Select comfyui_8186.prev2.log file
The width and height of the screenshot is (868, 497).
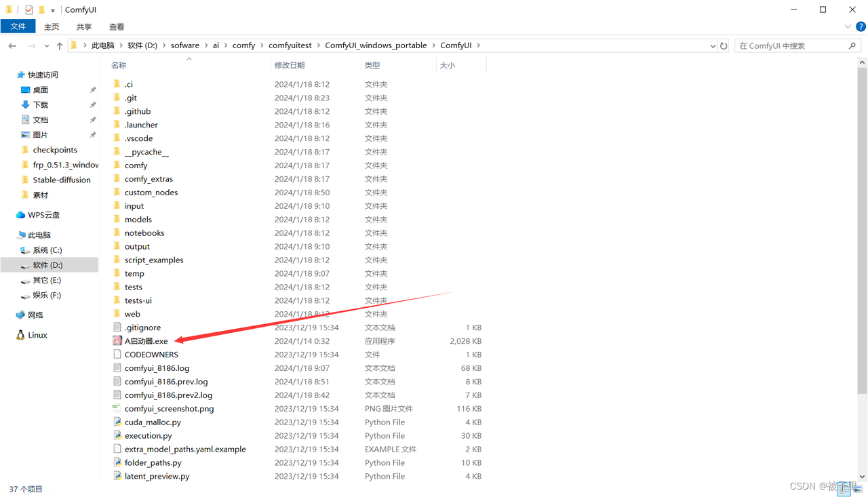click(x=168, y=395)
